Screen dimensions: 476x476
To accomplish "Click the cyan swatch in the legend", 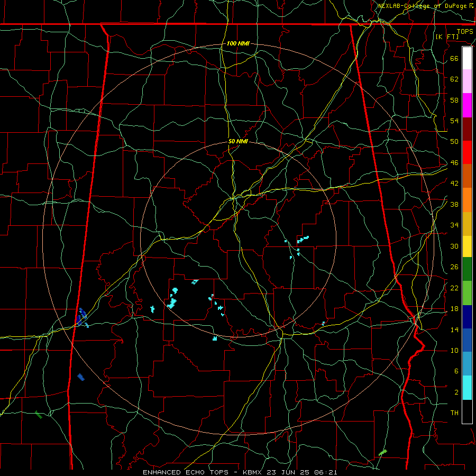I will [x=467, y=388].
